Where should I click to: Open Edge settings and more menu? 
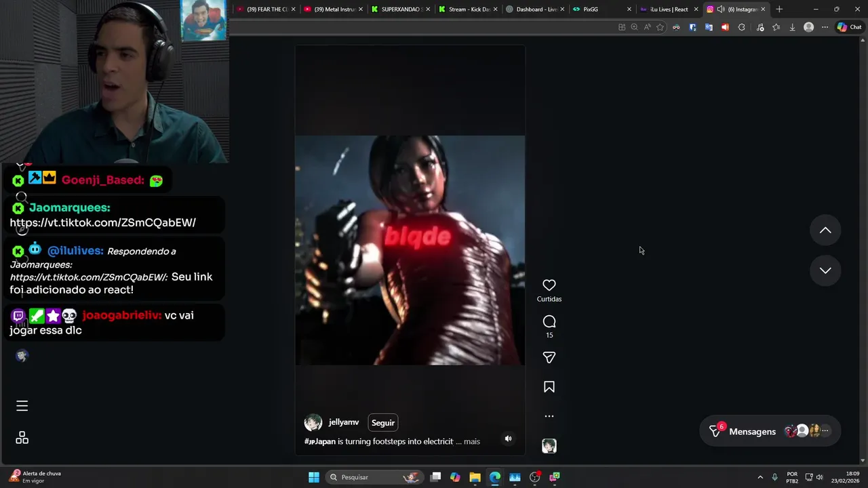click(x=825, y=27)
